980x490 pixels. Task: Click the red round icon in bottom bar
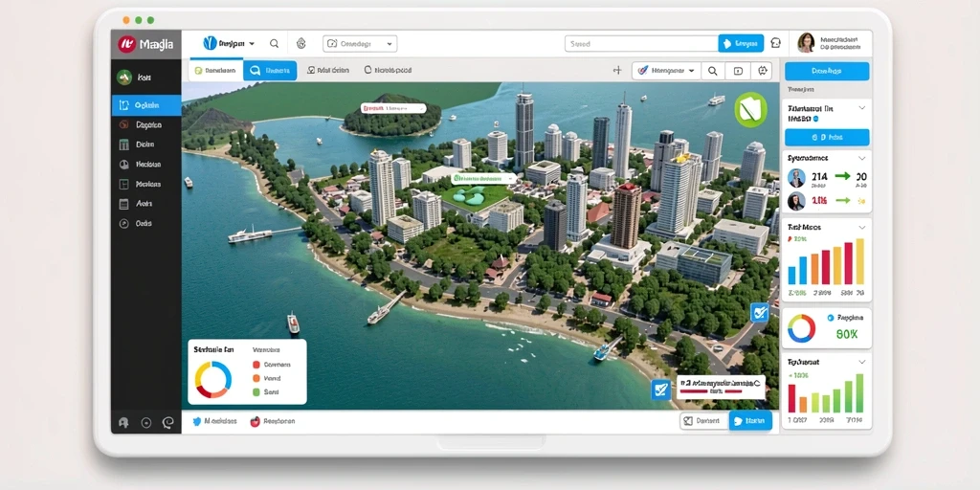click(x=255, y=422)
